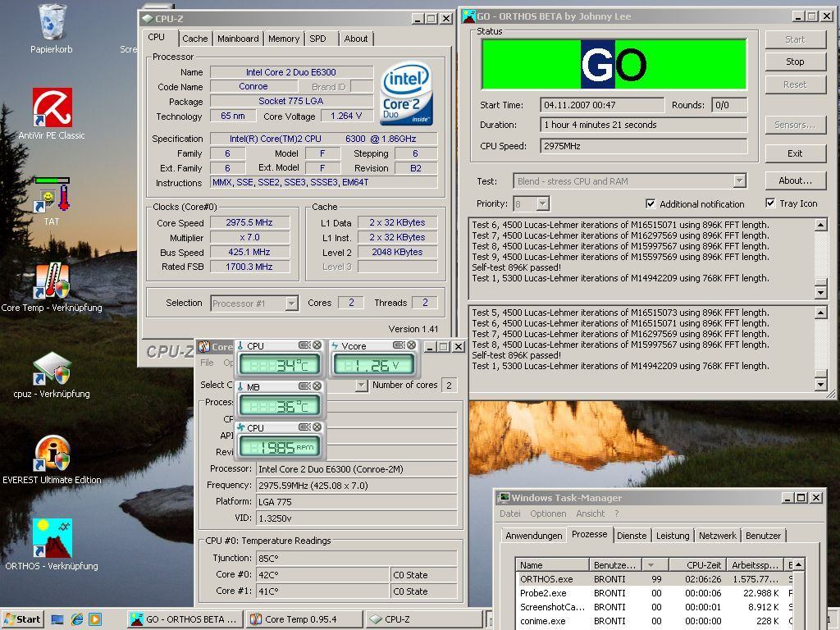Viewport: 840px width, 630px height.
Task: Click scroll up arrow in Task-Manager list
Action: (798, 564)
